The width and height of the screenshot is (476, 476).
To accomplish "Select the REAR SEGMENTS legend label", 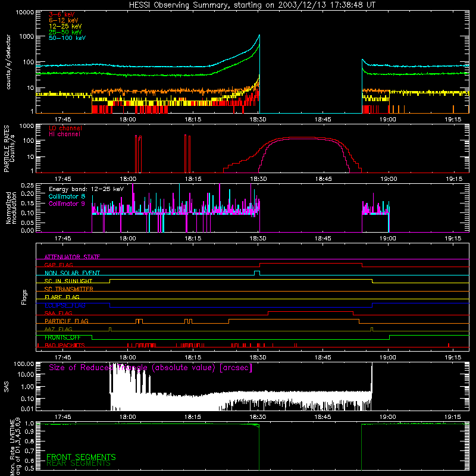I will click(79, 464).
